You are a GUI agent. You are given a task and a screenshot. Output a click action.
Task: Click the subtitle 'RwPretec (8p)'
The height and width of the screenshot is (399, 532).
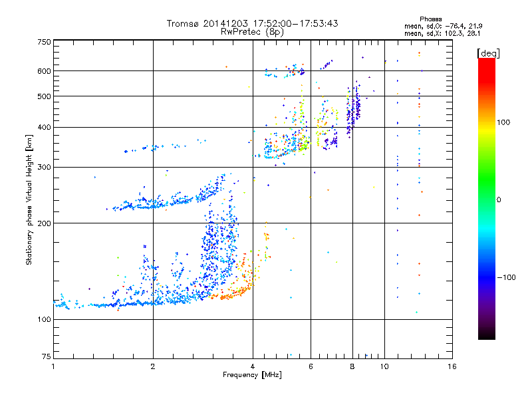point(252,32)
